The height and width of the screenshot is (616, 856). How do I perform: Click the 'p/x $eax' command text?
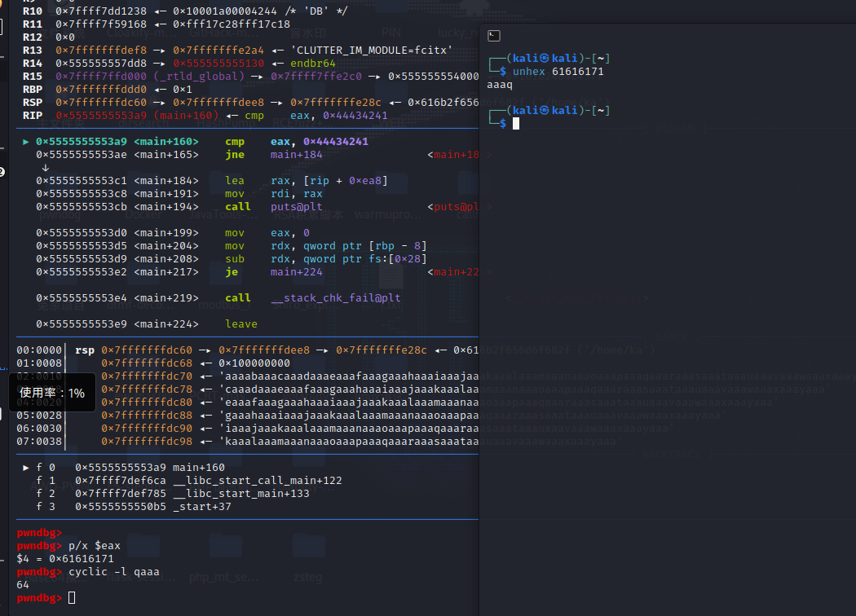pos(94,546)
